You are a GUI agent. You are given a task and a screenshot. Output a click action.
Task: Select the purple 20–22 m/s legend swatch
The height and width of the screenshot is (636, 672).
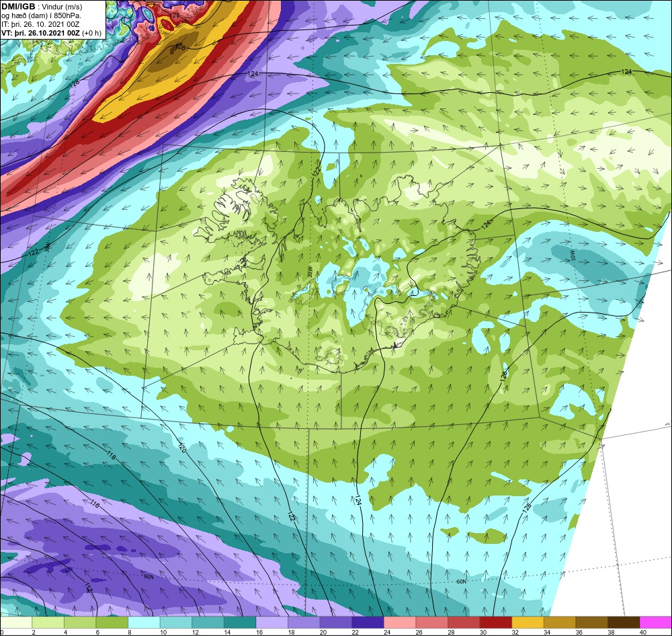(335, 623)
